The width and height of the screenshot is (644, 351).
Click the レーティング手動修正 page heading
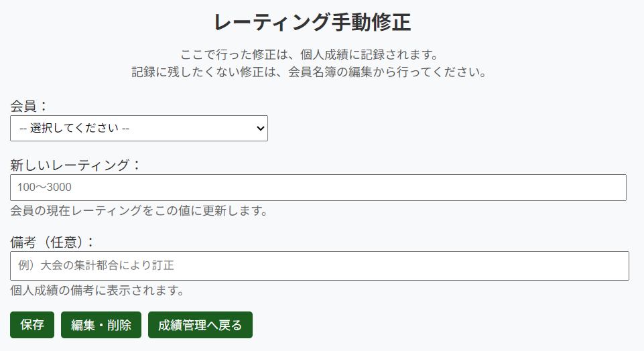tap(312, 23)
